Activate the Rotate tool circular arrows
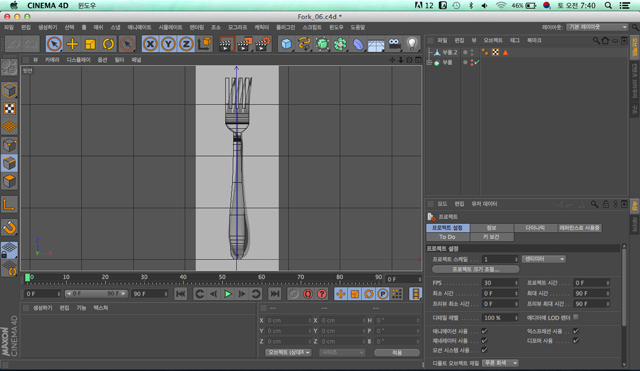Screen dimensions: 640x371 click(x=108, y=44)
